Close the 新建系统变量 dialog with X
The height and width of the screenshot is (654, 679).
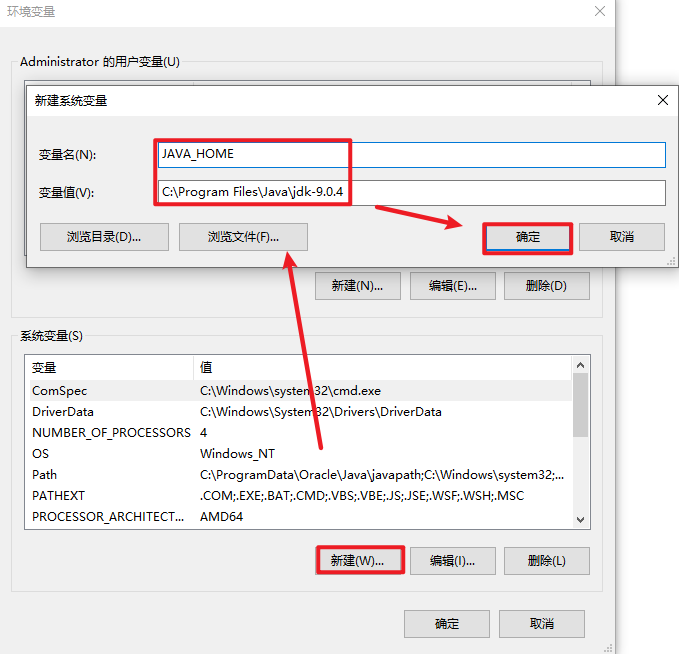[x=662, y=100]
